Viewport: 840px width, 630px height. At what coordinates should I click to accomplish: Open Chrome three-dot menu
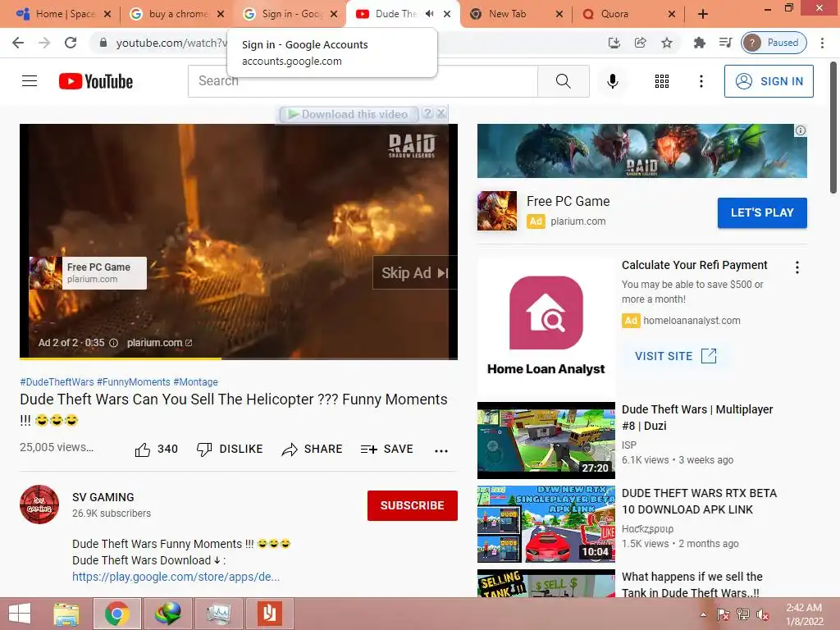point(822,43)
